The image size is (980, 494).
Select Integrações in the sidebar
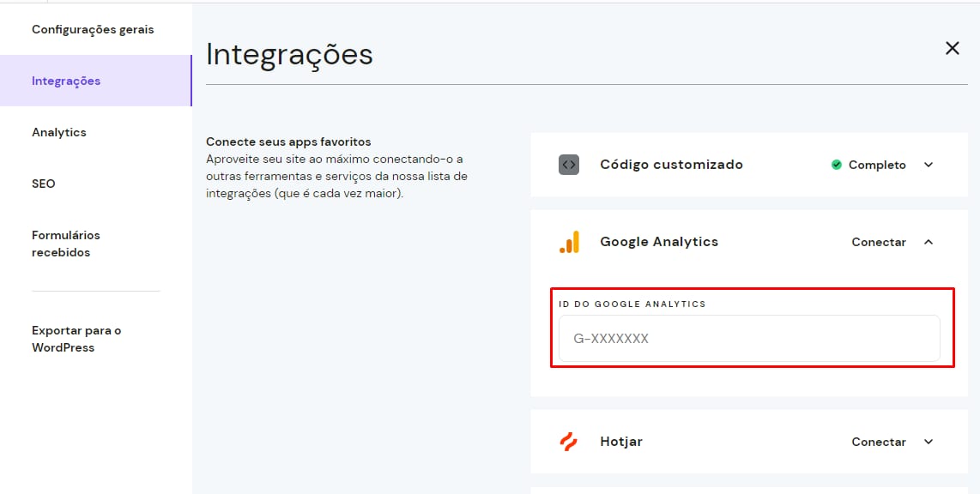point(66,81)
